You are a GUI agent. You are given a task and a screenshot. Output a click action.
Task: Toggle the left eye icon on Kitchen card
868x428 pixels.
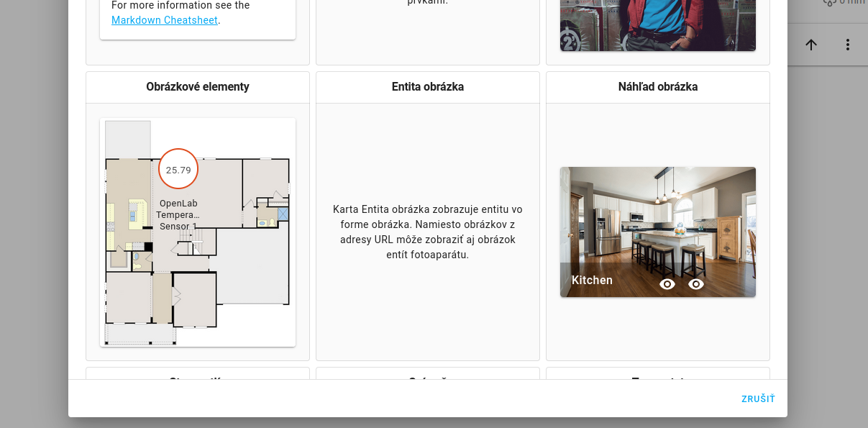click(667, 284)
